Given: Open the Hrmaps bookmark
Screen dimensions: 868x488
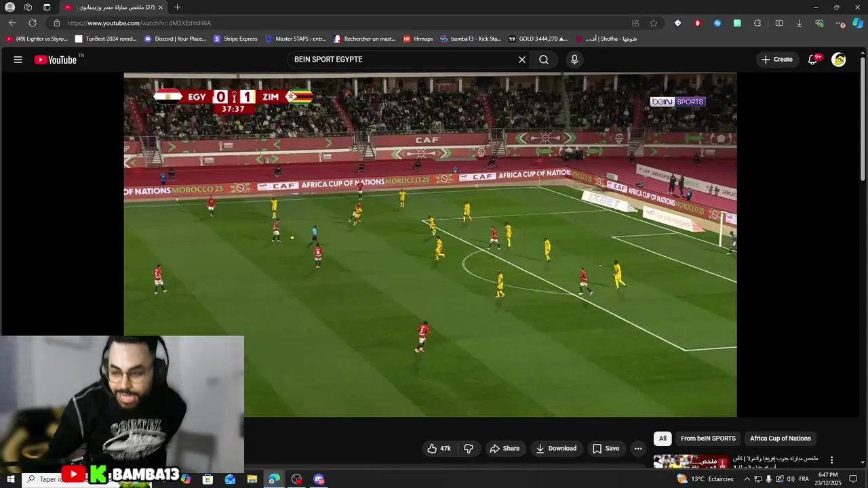Looking at the screenshot, I should [x=418, y=39].
